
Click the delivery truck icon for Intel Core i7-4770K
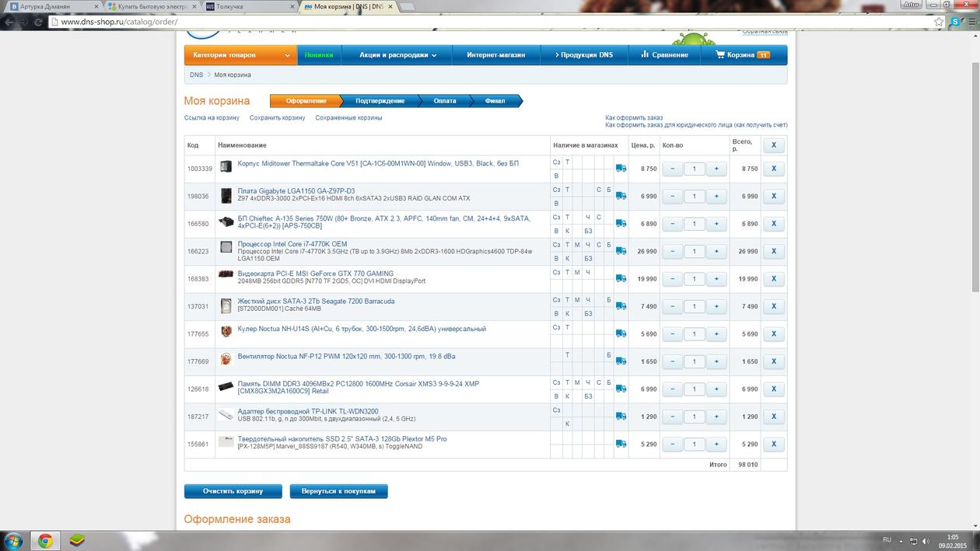[x=621, y=251]
